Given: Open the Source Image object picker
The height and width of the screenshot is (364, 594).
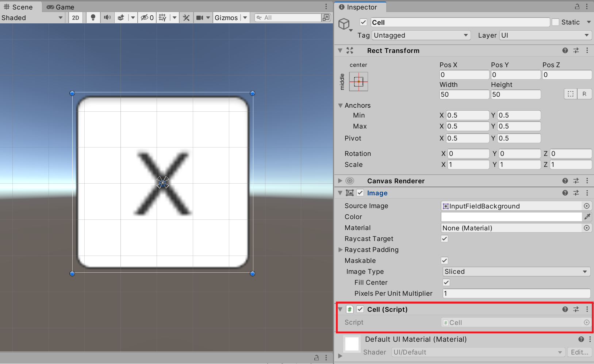Looking at the screenshot, I should (x=587, y=206).
